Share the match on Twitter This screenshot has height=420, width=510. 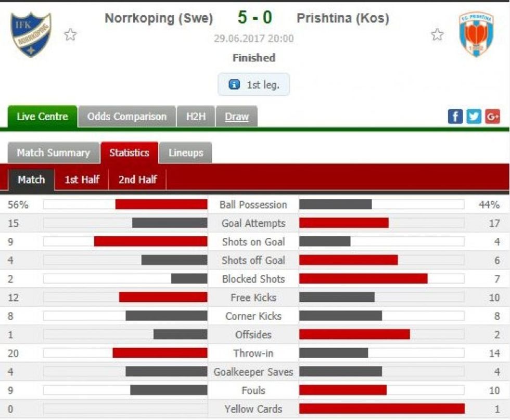474,116
